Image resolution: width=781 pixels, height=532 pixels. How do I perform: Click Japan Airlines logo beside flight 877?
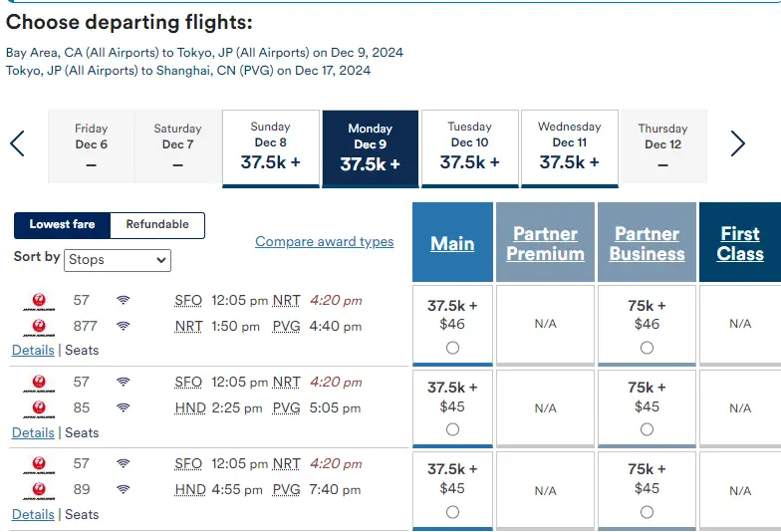39,328
